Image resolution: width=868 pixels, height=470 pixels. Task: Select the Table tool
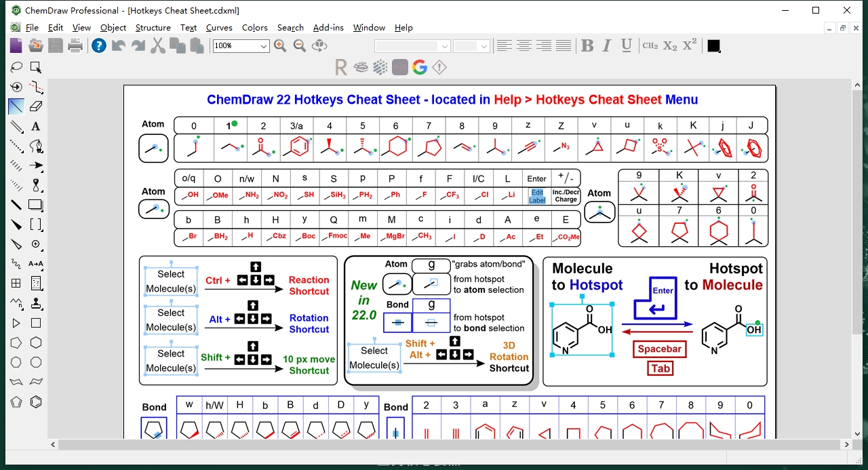pyautogui.click(x=16, y=283)
